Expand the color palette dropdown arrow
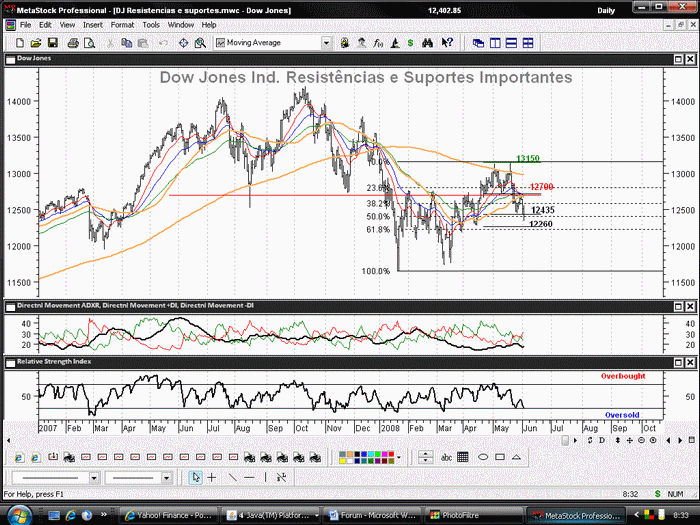The width and height of the screenshot is (700, 525). 399,457
